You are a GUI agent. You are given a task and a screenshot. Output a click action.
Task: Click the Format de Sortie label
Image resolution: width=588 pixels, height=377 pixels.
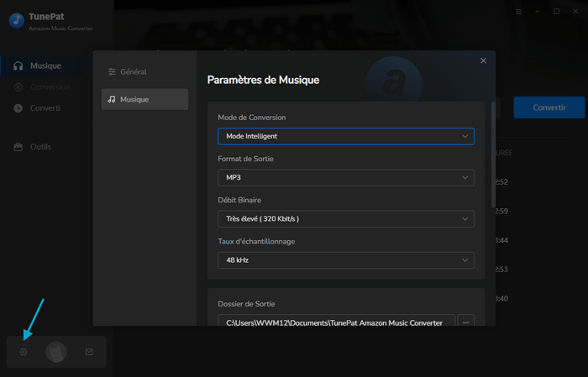245,159
